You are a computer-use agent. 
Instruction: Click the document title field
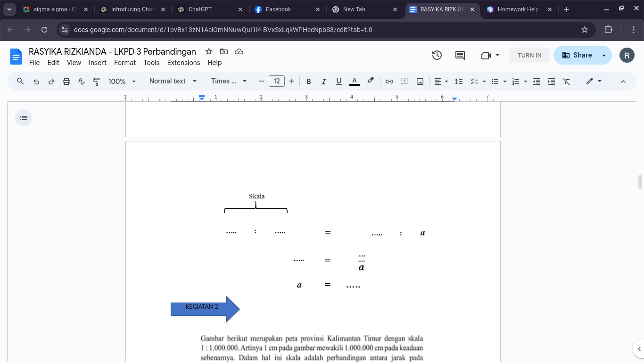coord(112,51)
